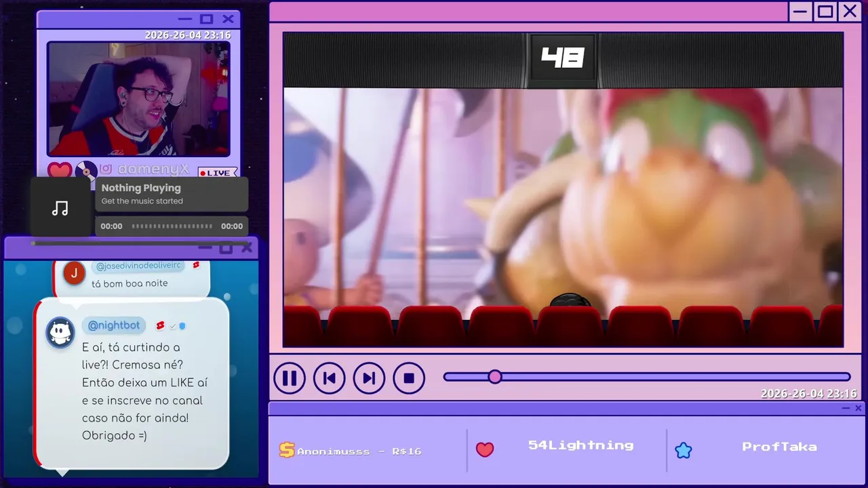This screenshot has width=868, height=488.
Task: Skip to the previous track button
Action: (330, 378)
